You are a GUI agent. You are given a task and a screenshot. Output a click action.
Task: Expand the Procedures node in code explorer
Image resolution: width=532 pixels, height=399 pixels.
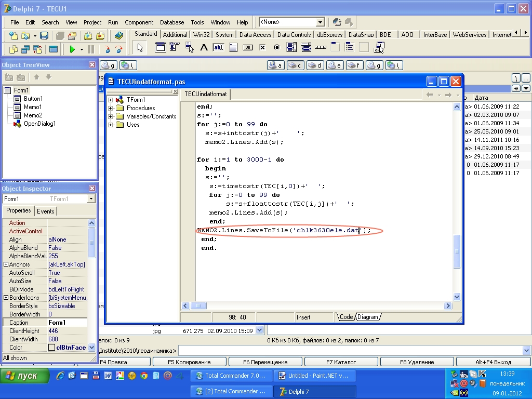111,108
